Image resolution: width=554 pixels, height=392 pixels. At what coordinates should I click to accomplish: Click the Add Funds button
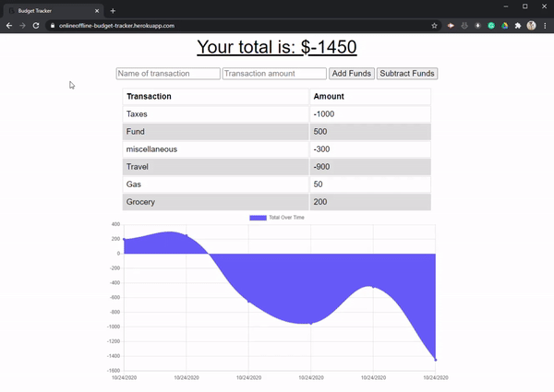(x=351, y=74)
